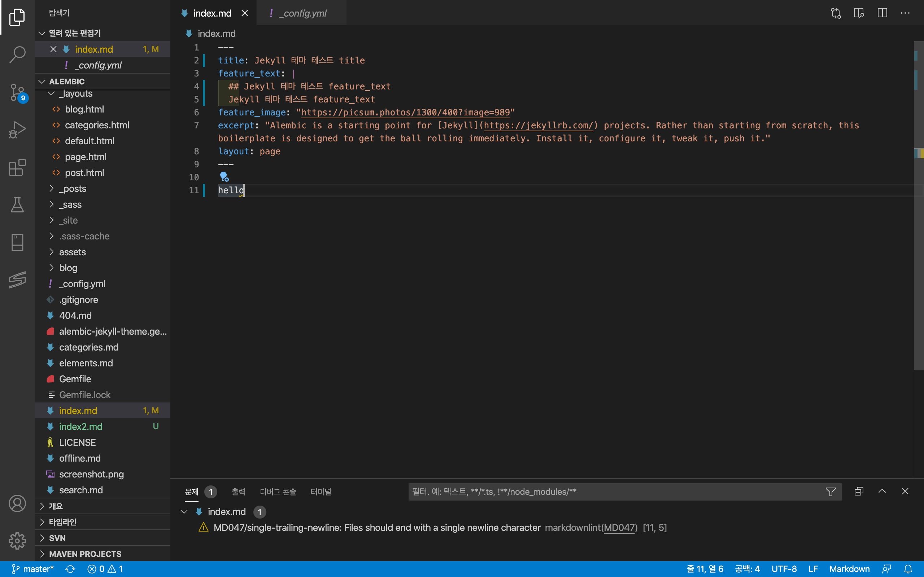Toggle collapse all problems in panel
The height and width of the screenshot is (577, 924).
(x=859, y=492)
